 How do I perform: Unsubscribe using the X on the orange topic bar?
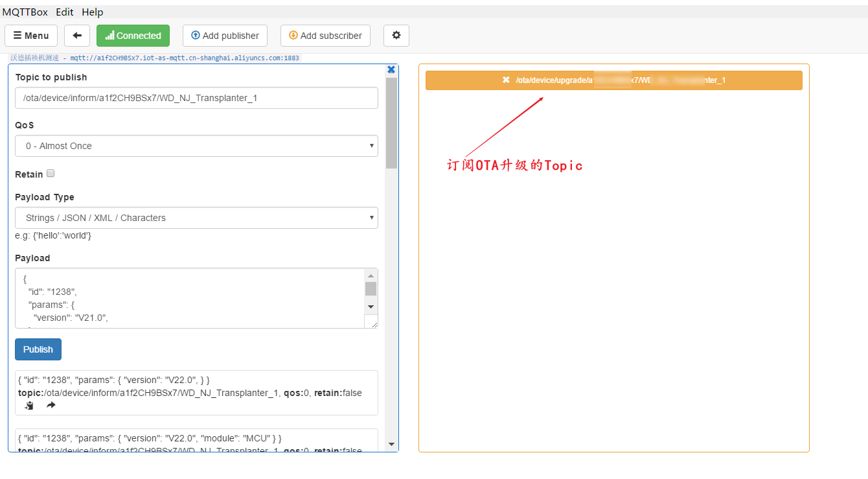[506, 80]
